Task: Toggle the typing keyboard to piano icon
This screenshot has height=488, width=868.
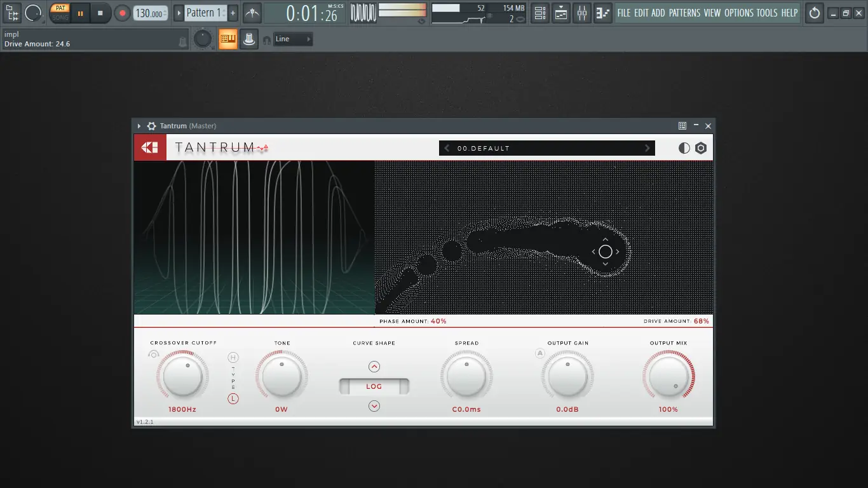Action: 227,39
